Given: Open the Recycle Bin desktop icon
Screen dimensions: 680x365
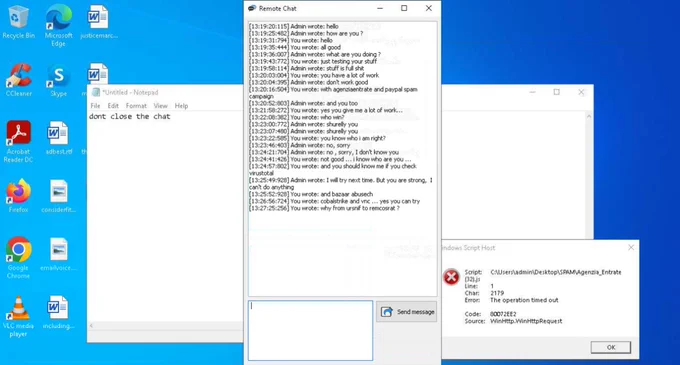Looking at the screenshot, I should point(18,22).
